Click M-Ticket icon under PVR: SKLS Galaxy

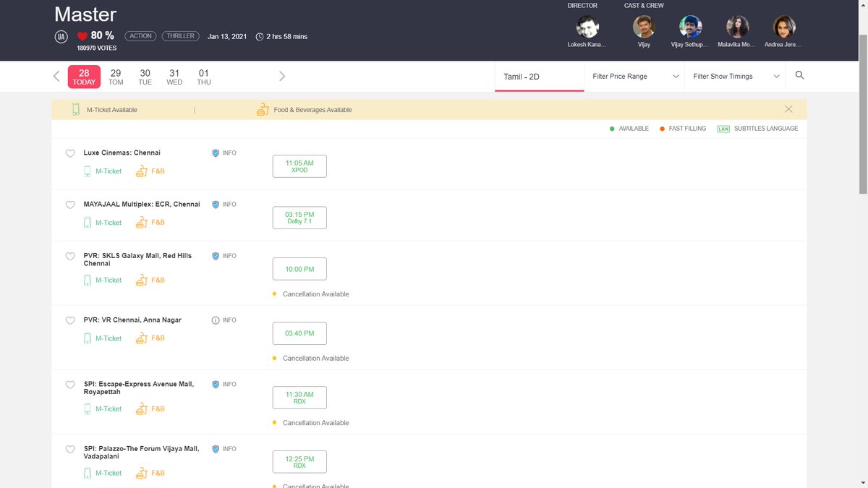click(88, 280)
